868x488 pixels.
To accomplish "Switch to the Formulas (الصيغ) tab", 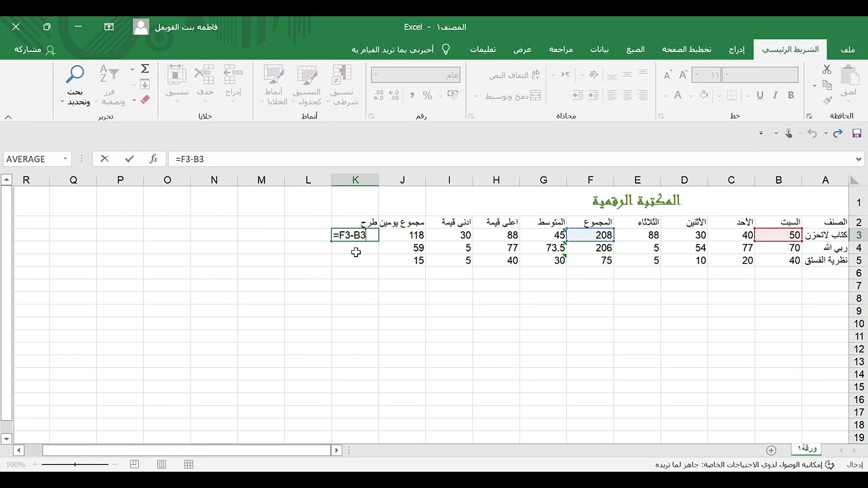I will point(635,49).
